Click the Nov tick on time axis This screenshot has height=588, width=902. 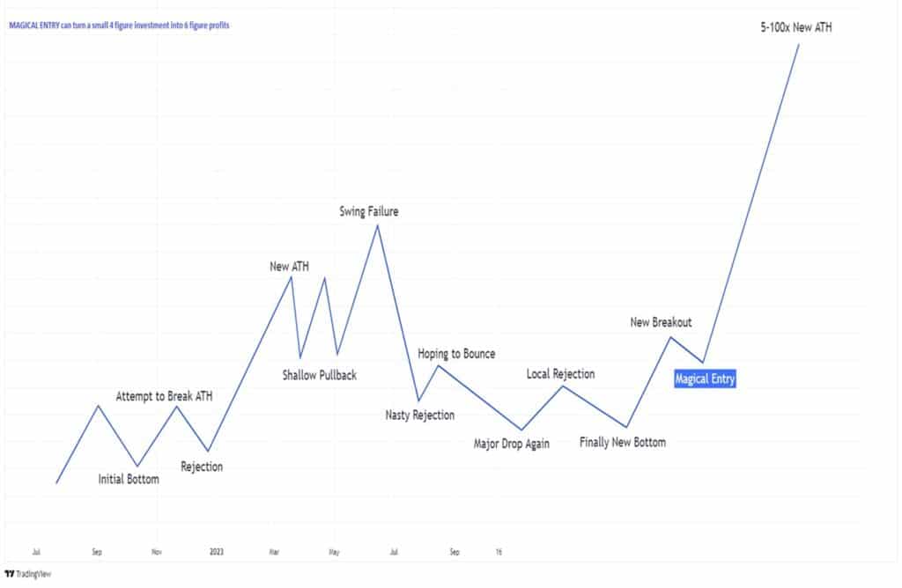(x=156, y=553)
